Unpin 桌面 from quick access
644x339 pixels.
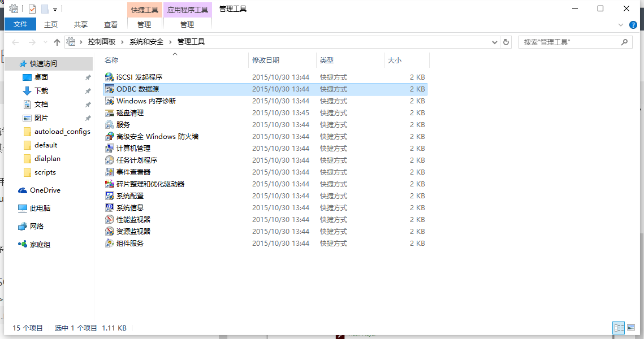[x=88, y=77]
